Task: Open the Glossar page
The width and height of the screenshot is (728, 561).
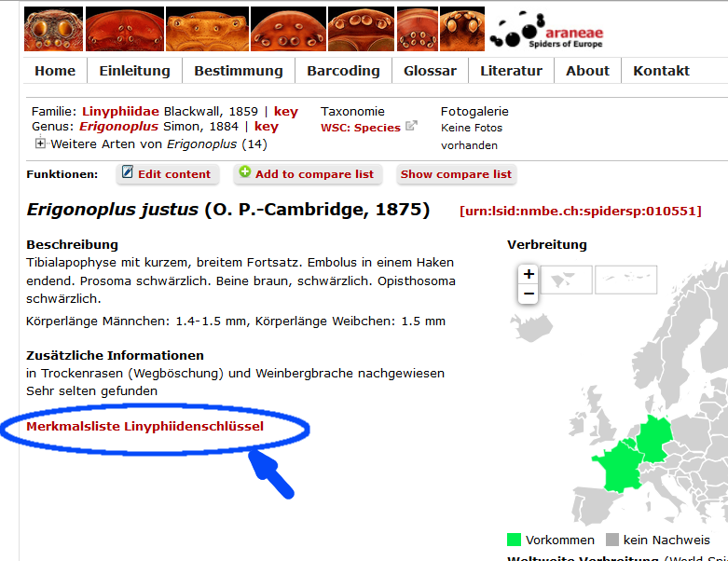Action: tap(430, 71)
